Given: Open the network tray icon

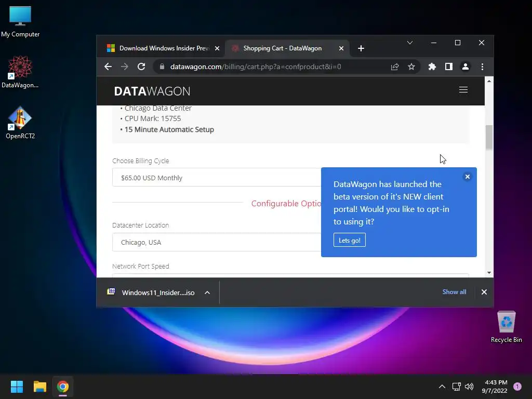Looking at the screenshot, I should coord(456,387).
